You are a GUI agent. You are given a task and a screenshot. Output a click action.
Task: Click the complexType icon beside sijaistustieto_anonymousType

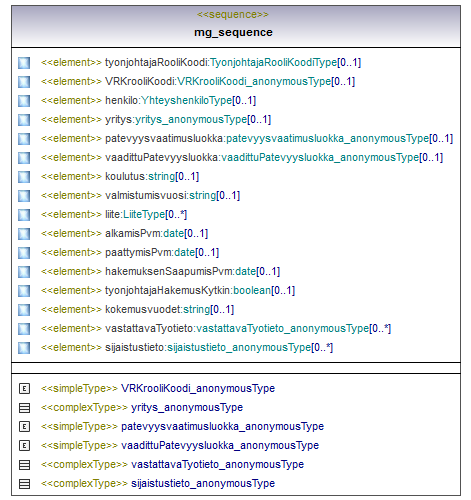pos(24,484)
